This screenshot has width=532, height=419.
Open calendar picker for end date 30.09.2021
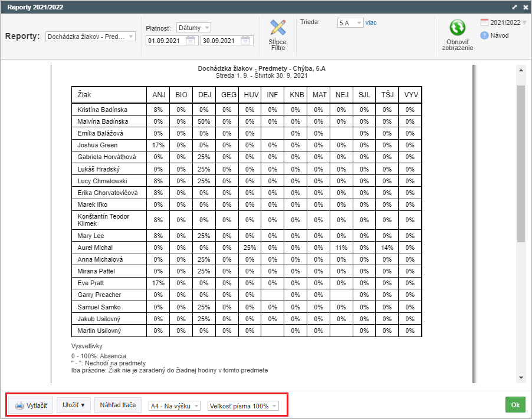click(x=245, y=41)
